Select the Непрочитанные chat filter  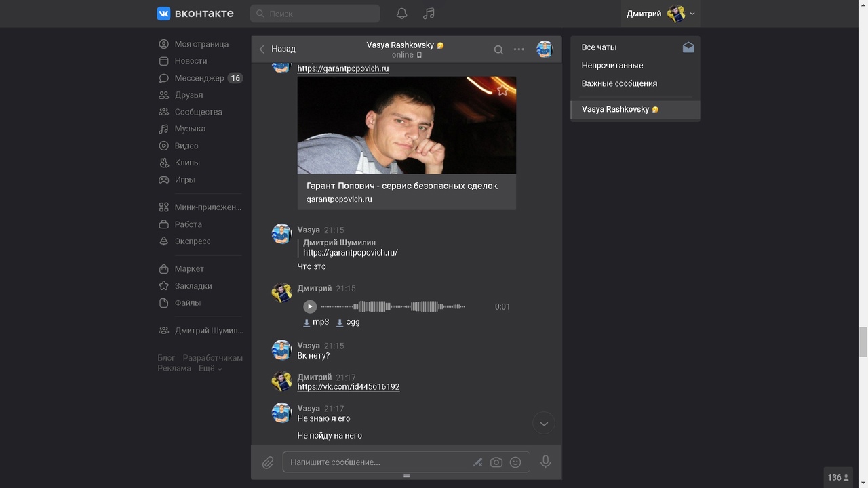coord(612,66)
